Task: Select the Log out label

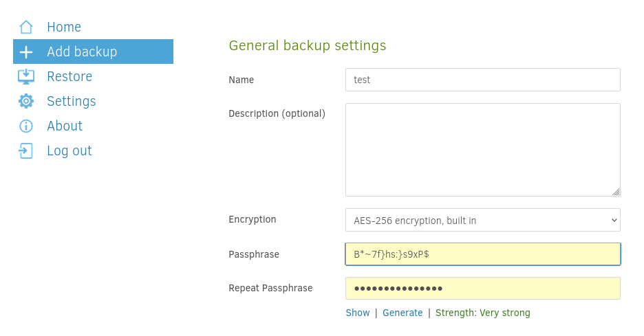Action: pos(69,150)
